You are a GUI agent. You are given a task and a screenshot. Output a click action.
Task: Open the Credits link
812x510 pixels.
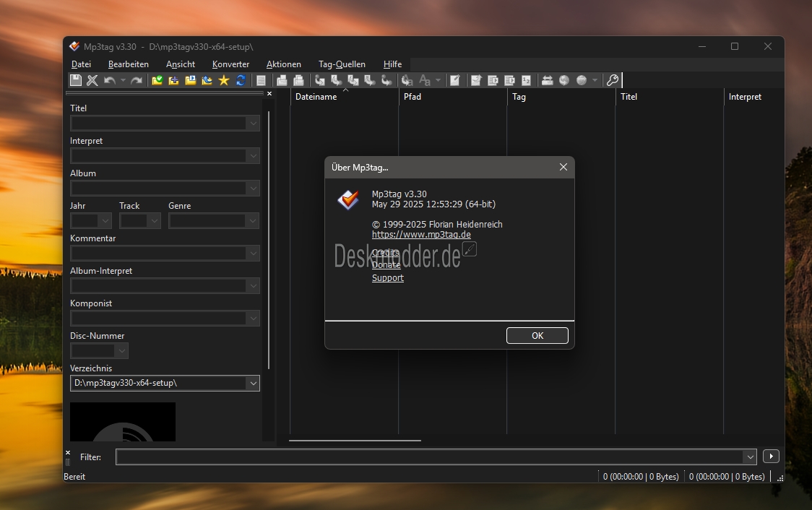[386, 253]
